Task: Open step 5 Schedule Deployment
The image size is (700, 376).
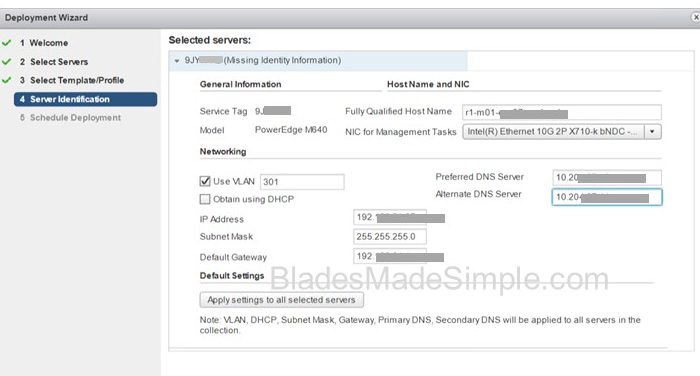Action: click(x=70, y=118)
